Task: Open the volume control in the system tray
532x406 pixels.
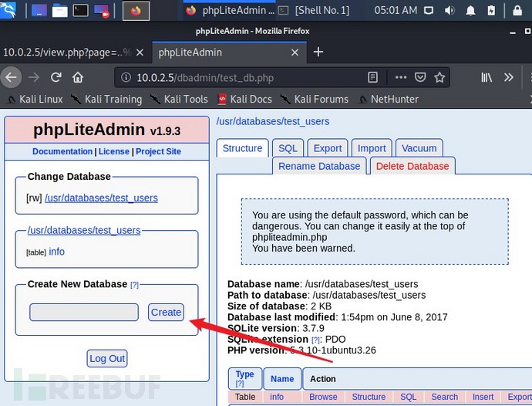Action: [450, 11]
